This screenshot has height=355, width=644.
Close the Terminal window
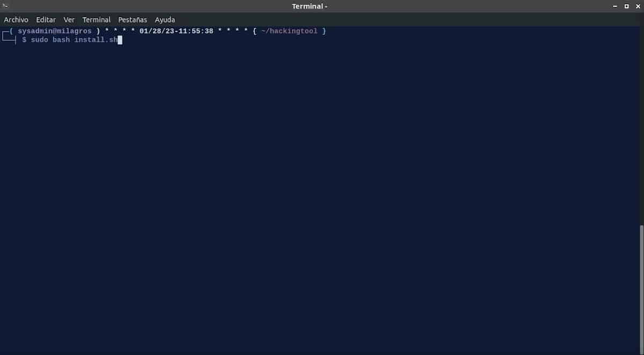pos(638,6)
